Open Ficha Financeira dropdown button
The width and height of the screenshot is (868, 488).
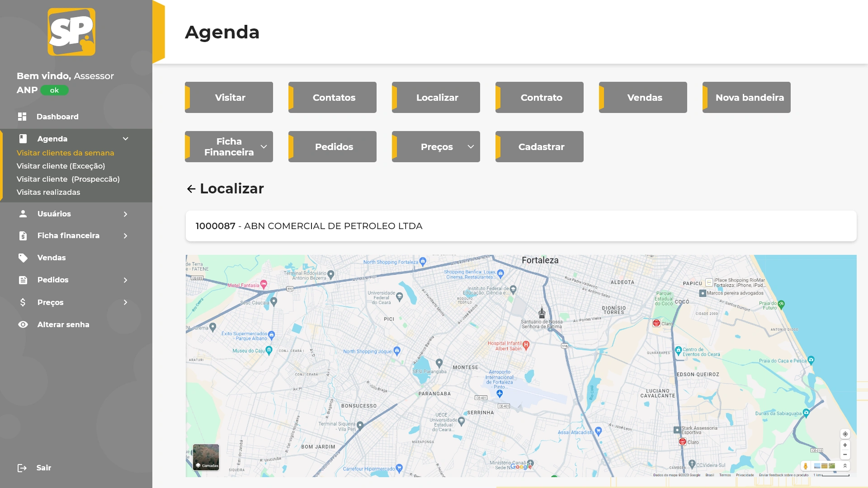229,147
